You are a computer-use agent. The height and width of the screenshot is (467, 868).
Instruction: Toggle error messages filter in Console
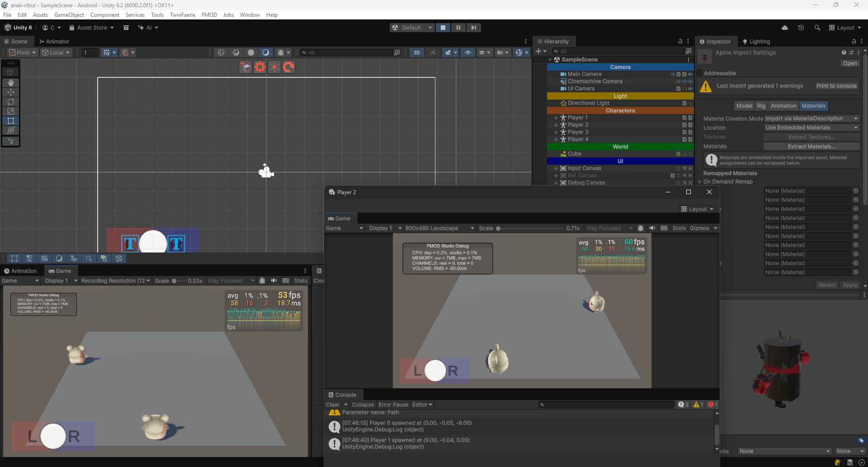pos(712,405)
